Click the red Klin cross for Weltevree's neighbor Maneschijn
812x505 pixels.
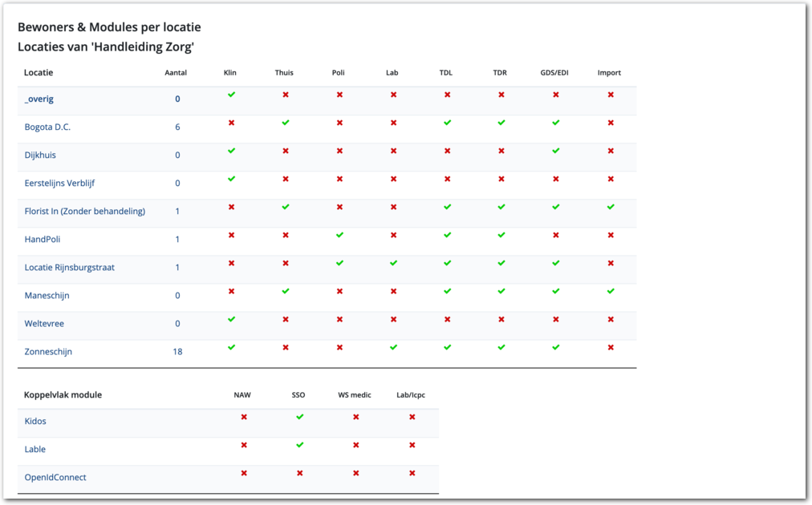pos(231,291)
